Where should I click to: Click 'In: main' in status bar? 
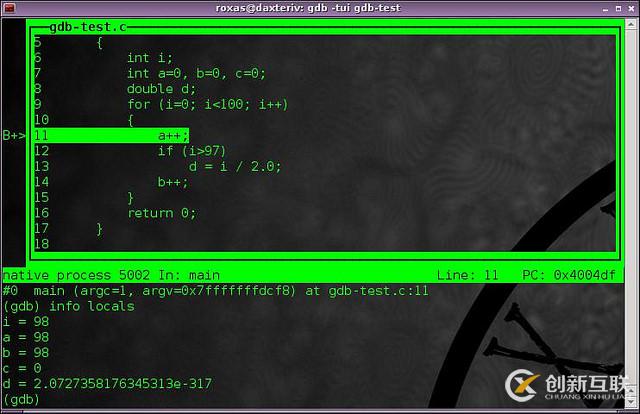(x=189, y=275)
